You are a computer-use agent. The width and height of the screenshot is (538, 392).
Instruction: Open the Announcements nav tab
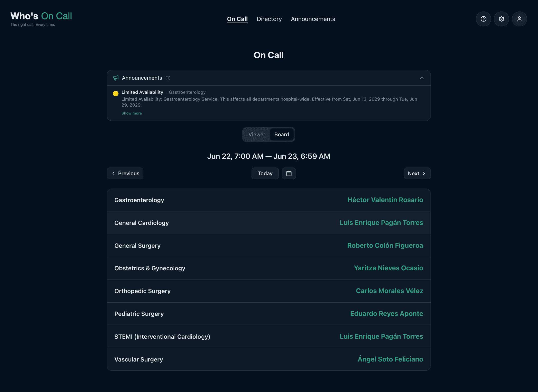tap(313, 19)
